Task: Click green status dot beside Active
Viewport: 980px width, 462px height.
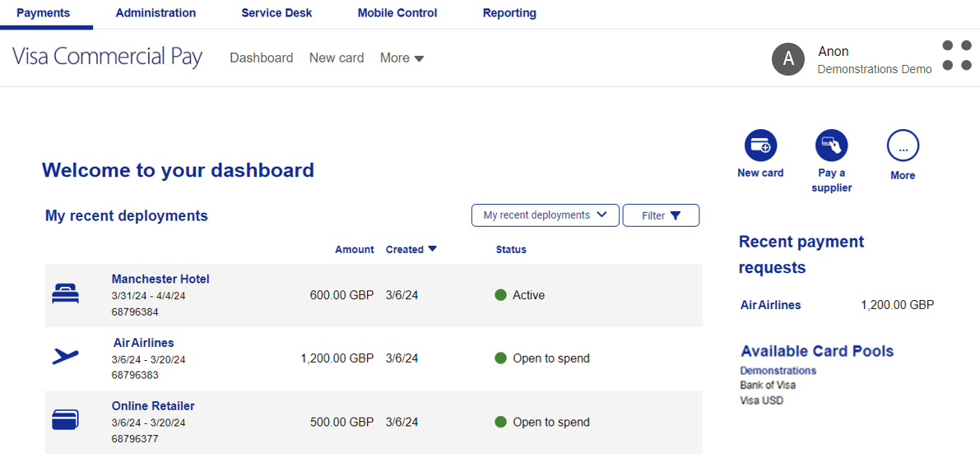Action: 500,295
